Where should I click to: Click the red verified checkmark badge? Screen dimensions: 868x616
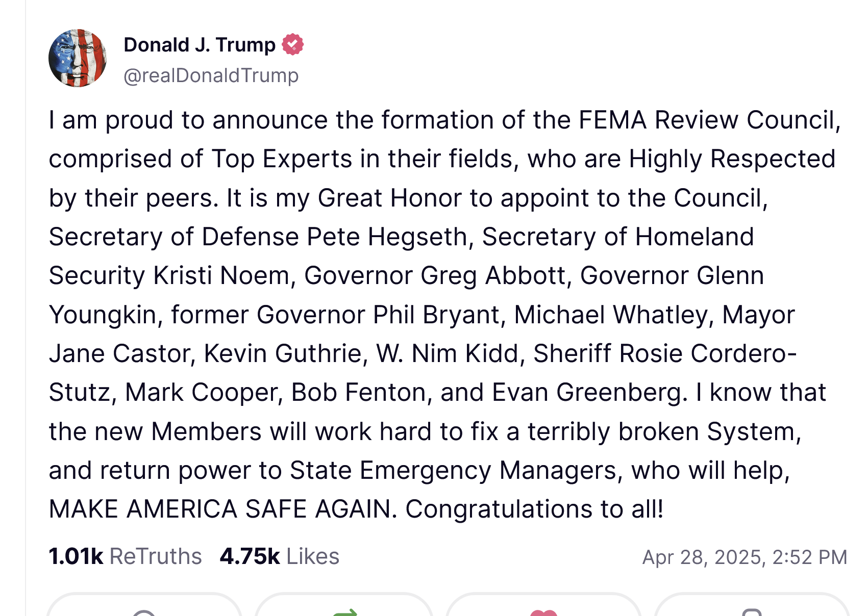[x=292, y=44]
